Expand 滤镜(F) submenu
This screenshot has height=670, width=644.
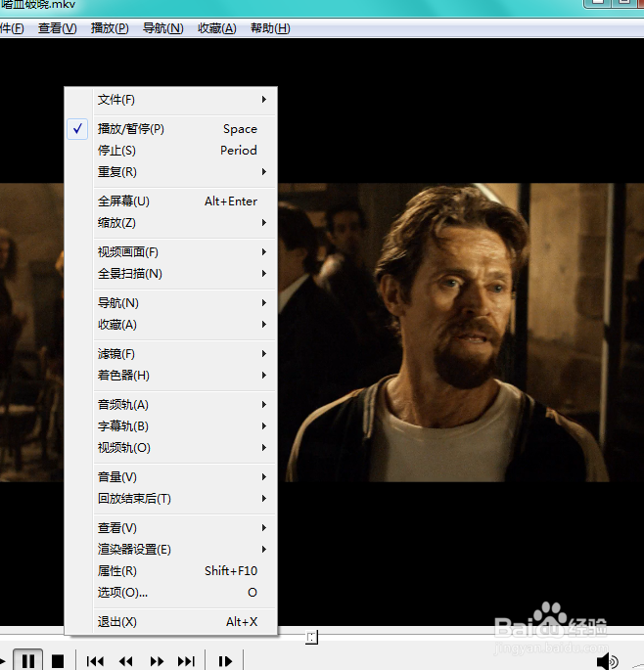(x=170, y=354)
